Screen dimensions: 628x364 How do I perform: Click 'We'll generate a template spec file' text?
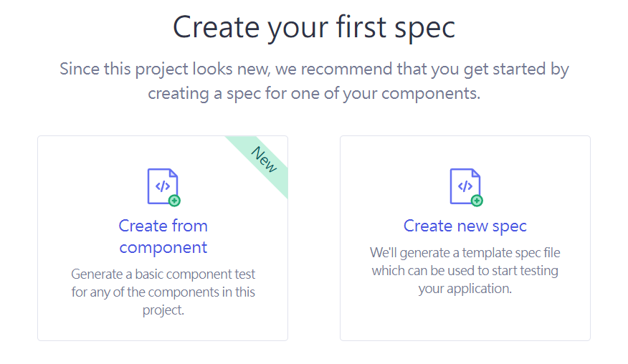tap(465, 253)
